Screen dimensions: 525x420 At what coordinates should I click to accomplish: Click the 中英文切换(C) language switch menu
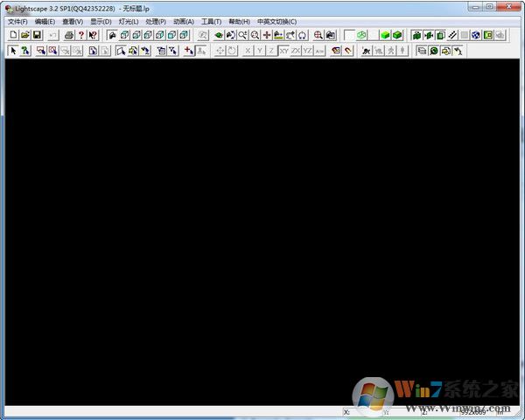pyautogui.click(x=276, y=21)
